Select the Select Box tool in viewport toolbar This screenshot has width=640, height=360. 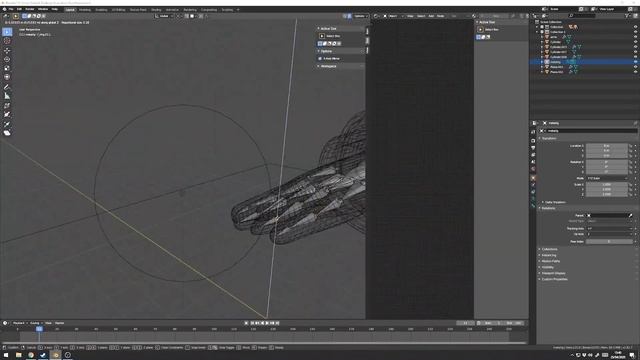(7, 32)
